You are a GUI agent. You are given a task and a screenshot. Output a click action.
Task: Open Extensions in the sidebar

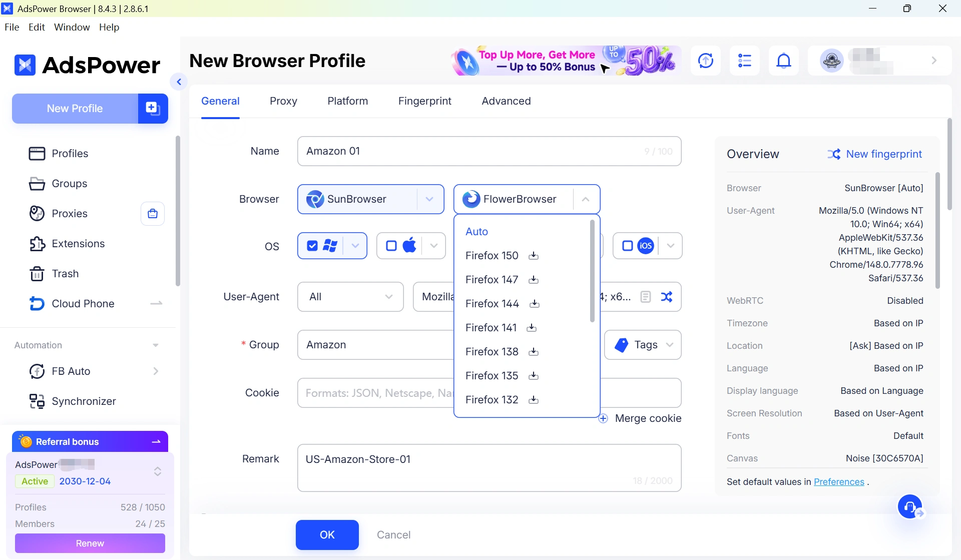coord(78,243)
